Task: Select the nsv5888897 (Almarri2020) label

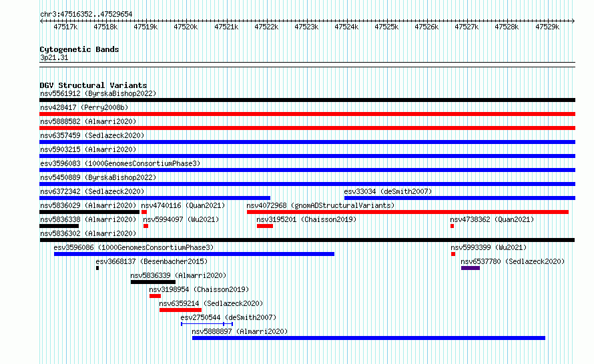Action: click(x=240, y=331)
